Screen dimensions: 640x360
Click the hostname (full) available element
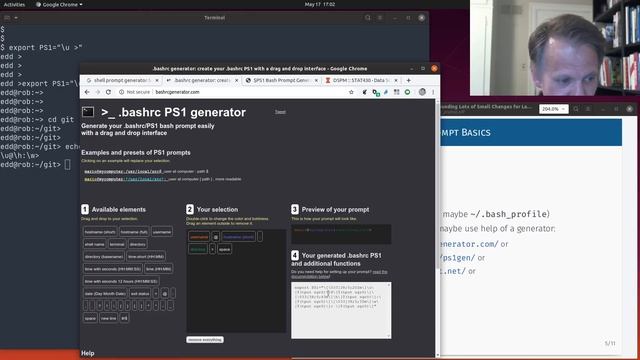click(134, 232)
